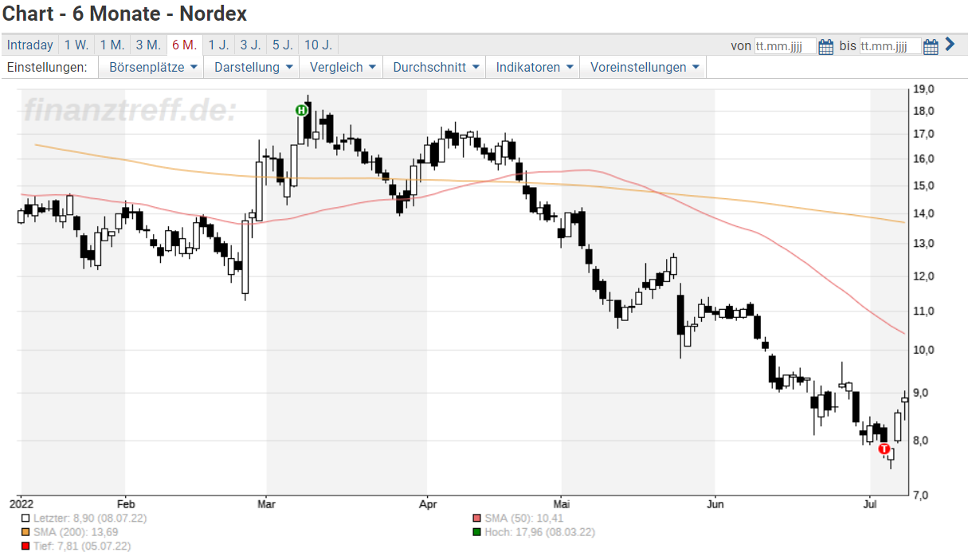Open the Indikatoren dropdown
Viewport: 972px width, 560px height.
[533, 68]
